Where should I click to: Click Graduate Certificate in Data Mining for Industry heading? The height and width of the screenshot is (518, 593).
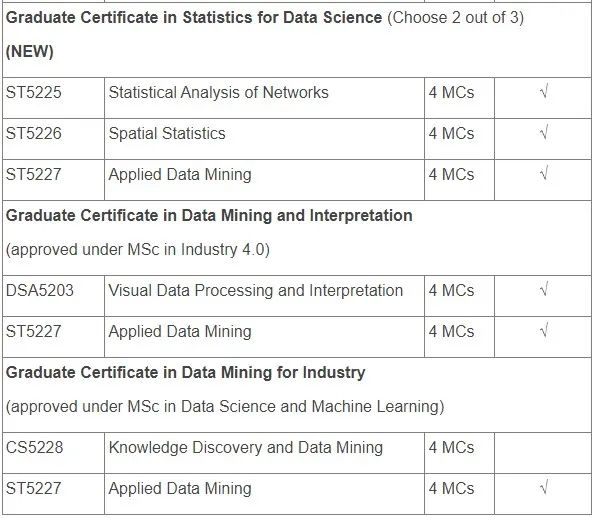coord(185,372)
